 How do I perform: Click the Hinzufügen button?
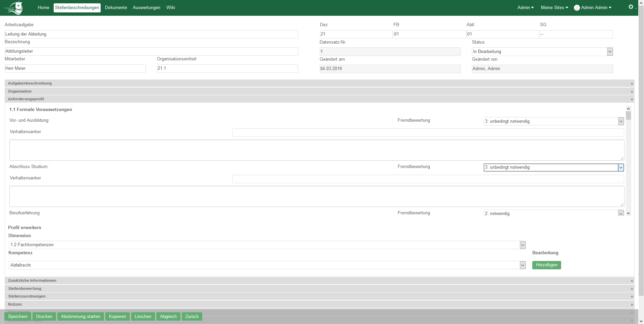(x=546, y=265)
